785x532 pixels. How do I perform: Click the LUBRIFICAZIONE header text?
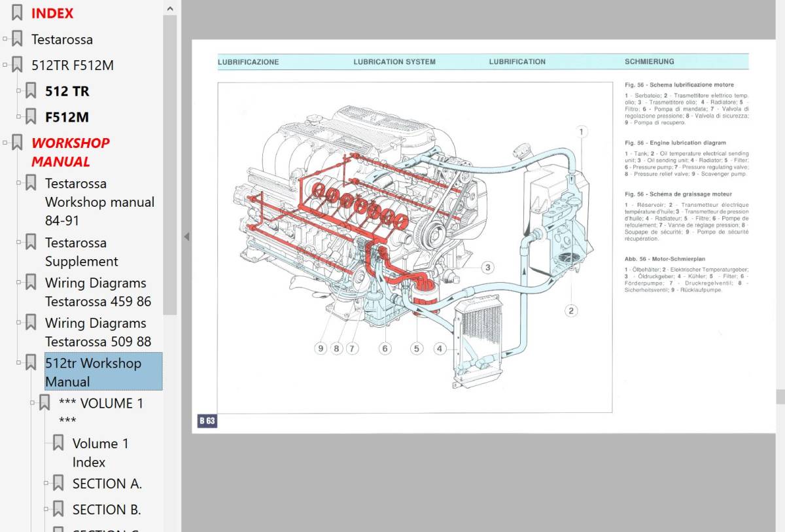(249, 62)
